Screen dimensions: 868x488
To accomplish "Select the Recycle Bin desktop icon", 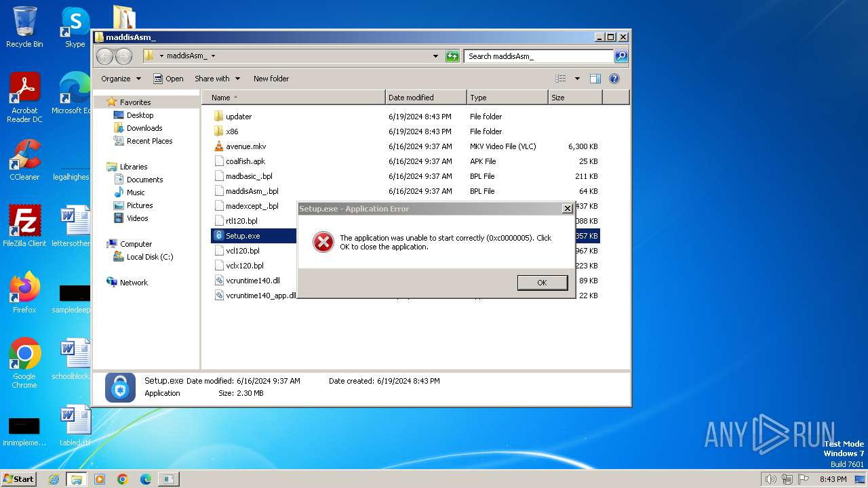I will [x=24, y=27].
